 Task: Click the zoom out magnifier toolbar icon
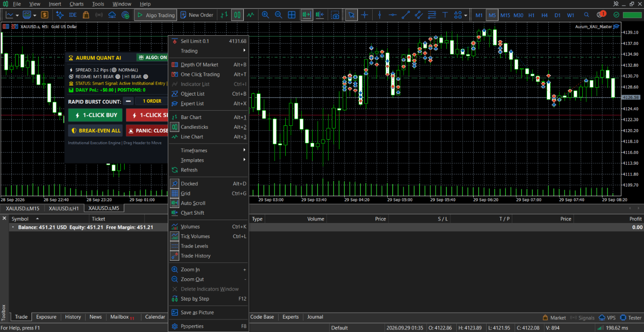point(278,15)
